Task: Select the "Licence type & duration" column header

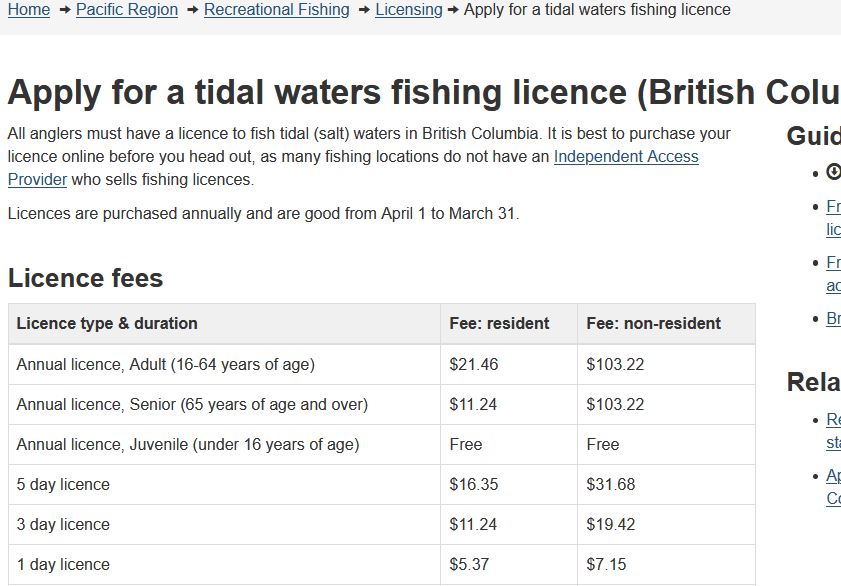Action: point(224,324)
